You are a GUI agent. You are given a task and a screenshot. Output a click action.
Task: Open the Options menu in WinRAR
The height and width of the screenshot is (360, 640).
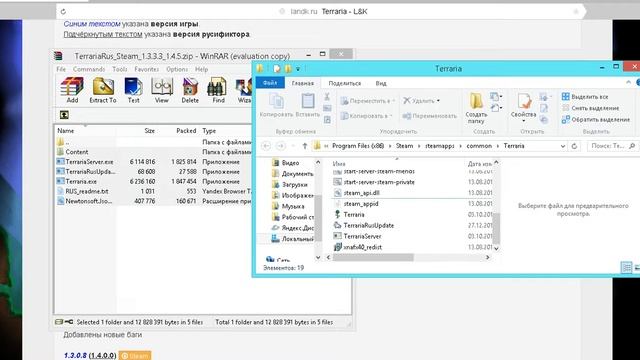[x=177, y=69]
